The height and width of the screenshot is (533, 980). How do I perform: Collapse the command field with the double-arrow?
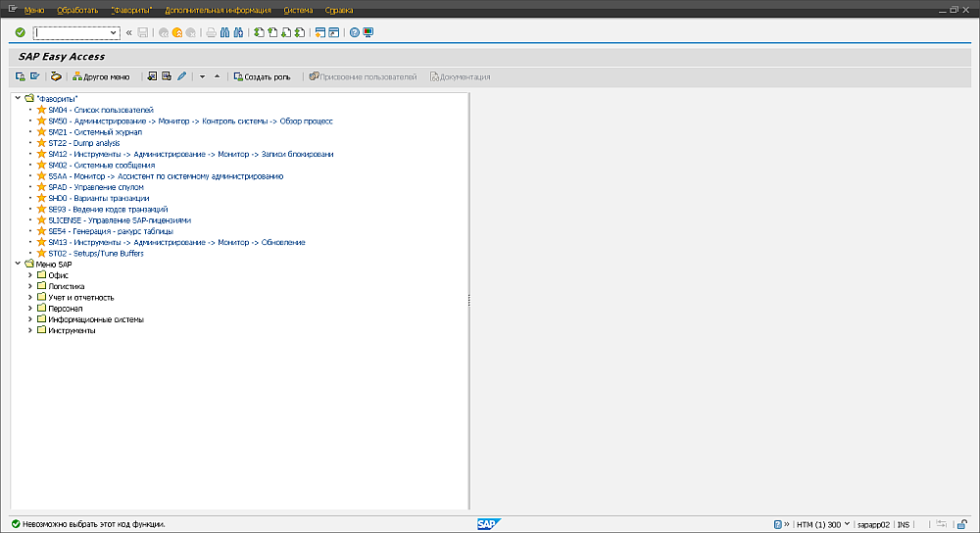pyautogui.click(x=128, y=32)
